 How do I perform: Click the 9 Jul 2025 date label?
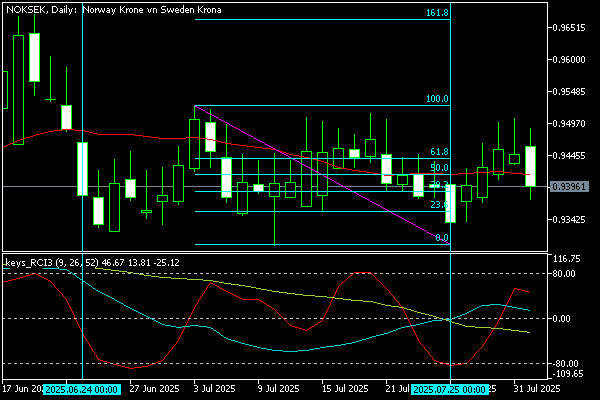[278, 389]
